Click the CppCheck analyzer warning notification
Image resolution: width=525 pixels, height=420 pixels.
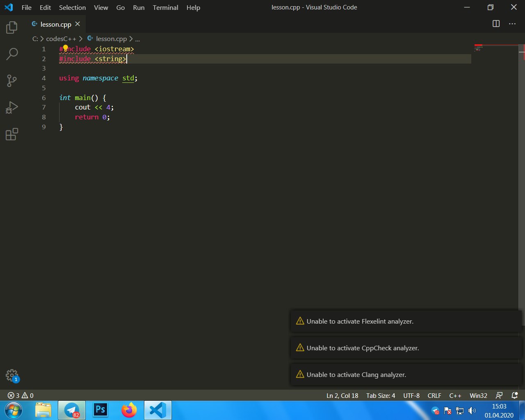[406, 348]
